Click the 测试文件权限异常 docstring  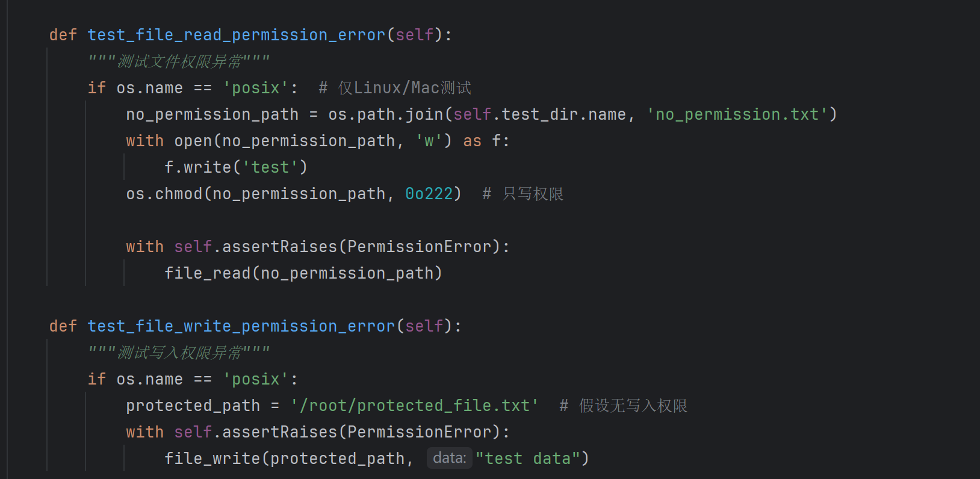coord(179,61)
